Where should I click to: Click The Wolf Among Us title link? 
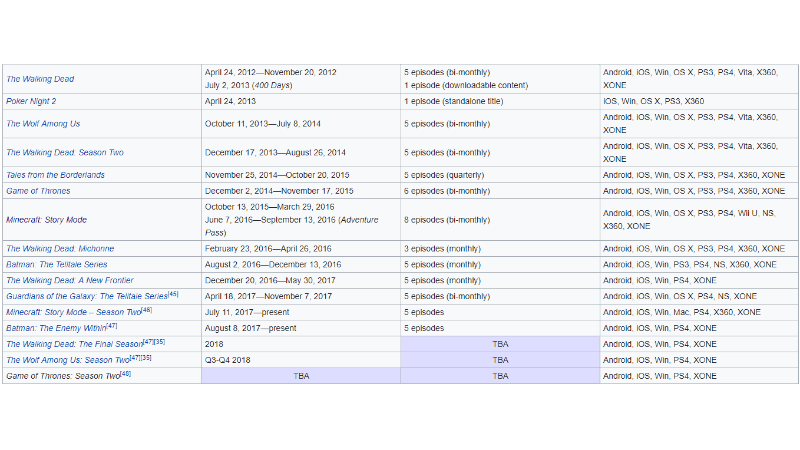(x=43, y=123)
